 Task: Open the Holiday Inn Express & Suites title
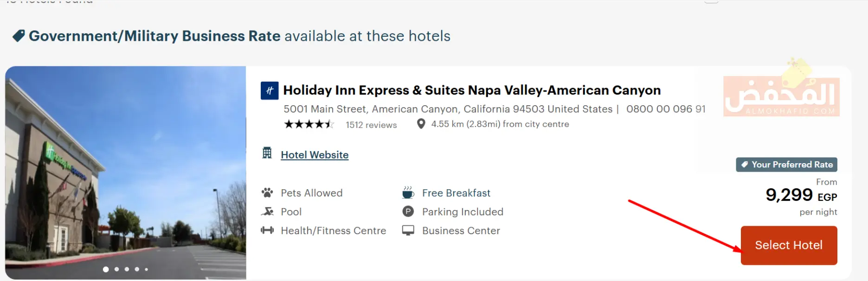tap(472, 90)
